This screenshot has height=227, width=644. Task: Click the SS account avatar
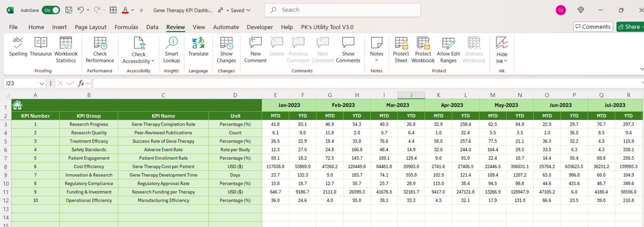pyautogui.click(x=560, y=10)
